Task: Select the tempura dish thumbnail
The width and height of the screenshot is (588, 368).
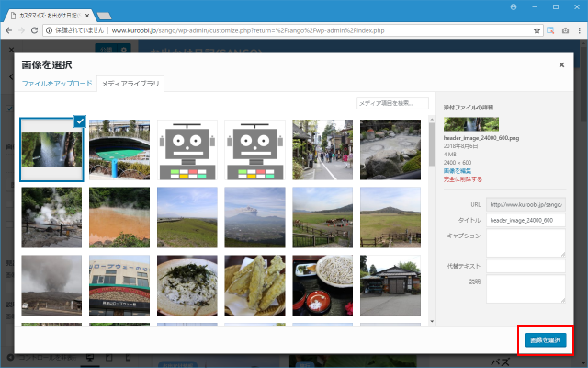Action: point(254,285)
